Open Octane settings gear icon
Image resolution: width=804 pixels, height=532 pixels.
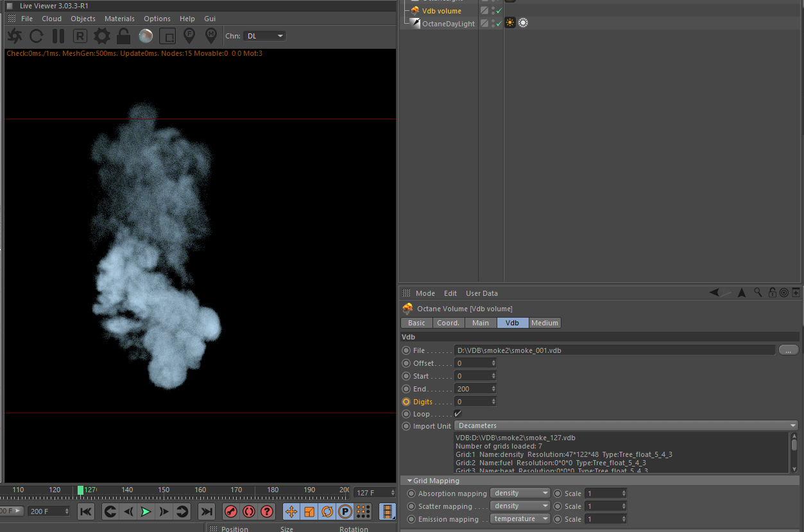(102, 36)
